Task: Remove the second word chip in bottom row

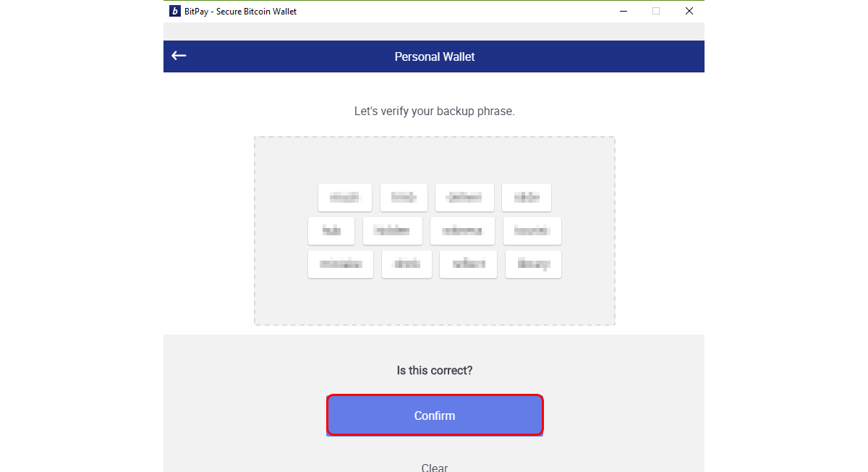Action: tap(407, 264)
